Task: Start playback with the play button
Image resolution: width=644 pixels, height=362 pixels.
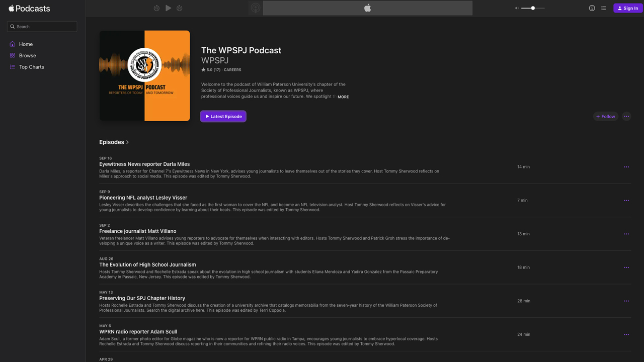Action: pos(168,8)
